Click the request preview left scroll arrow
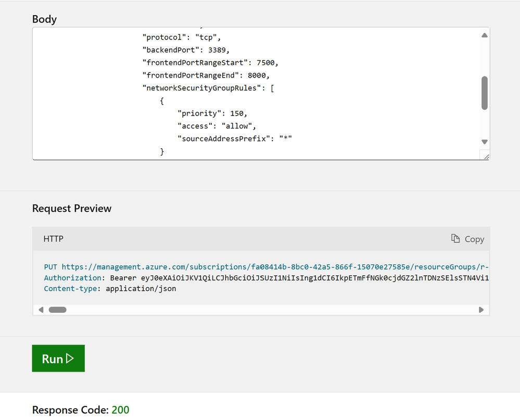This screenshot has width=520, height=420. pos(41,310)
